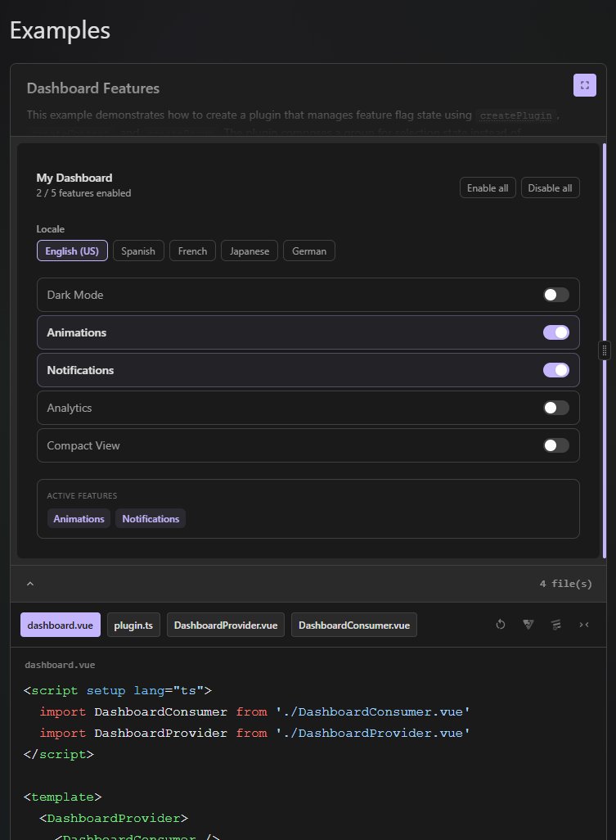Select the Japanese locale

tap(250, 251)
